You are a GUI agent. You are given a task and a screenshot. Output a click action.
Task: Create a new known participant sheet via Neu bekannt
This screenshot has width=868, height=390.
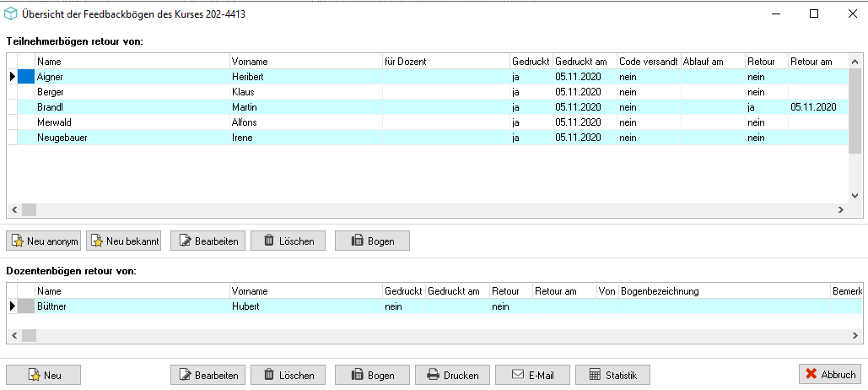[x=123, y=241]
